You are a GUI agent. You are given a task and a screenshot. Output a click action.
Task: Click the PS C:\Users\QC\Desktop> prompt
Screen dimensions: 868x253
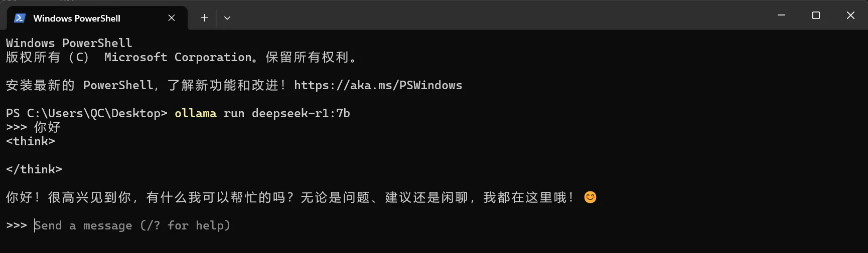click(87, 113)
